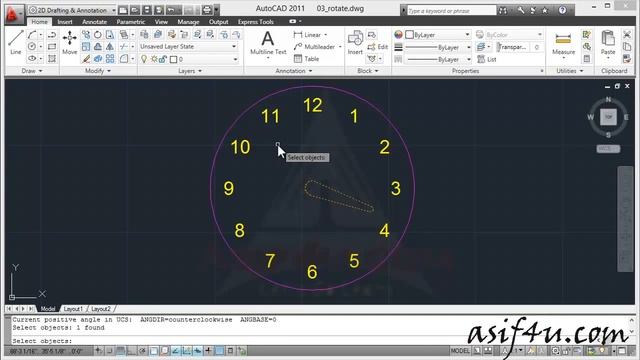Click the TOP face of ViewCube
The width and height of the screenshot is (640, 360).
[608, 117]
